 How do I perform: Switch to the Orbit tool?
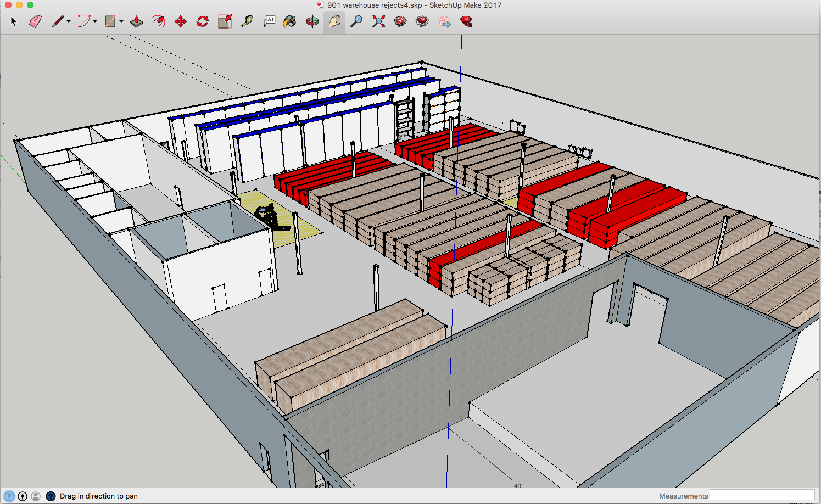pos(312,21)
